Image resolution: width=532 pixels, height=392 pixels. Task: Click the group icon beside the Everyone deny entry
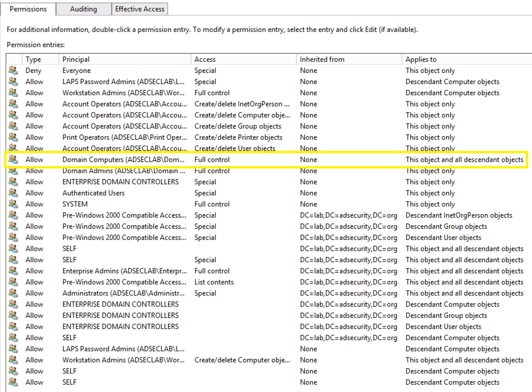pyautogui.click(x=13, y=71)
